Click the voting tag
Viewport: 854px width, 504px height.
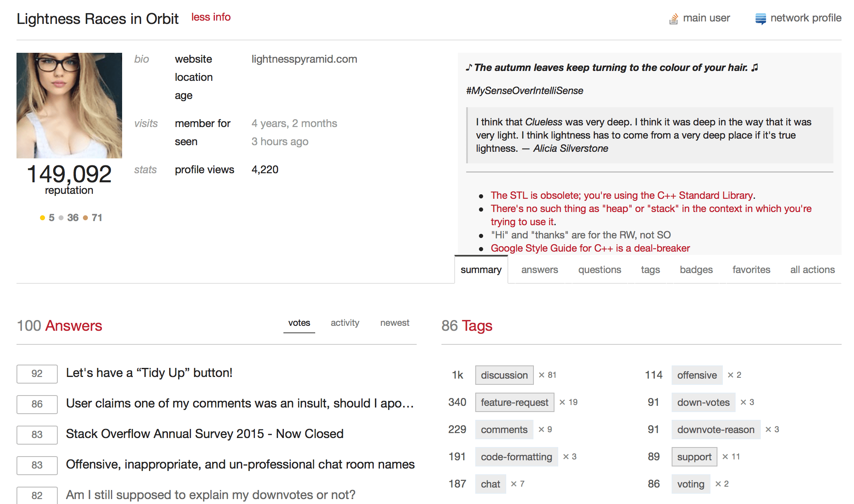691,484
